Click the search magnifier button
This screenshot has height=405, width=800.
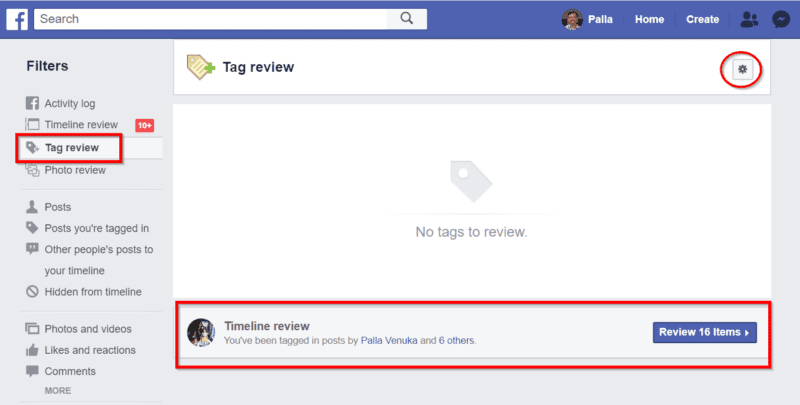[406, 19]
